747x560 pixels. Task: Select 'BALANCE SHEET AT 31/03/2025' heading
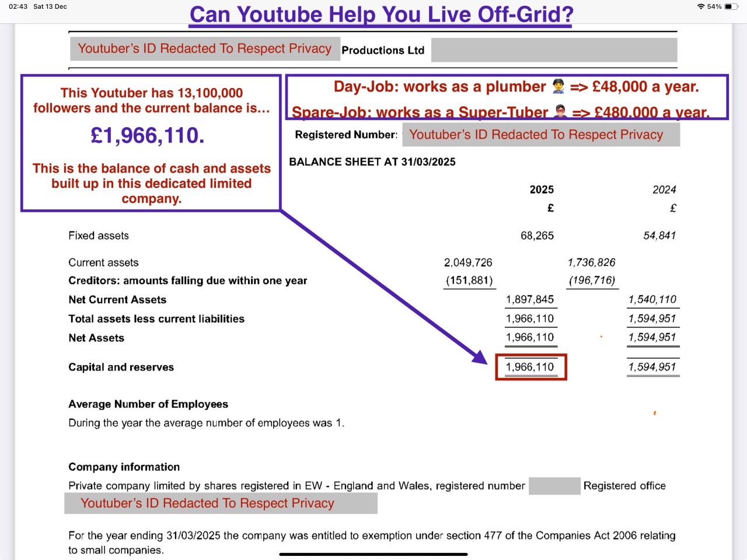coord(372,162)
